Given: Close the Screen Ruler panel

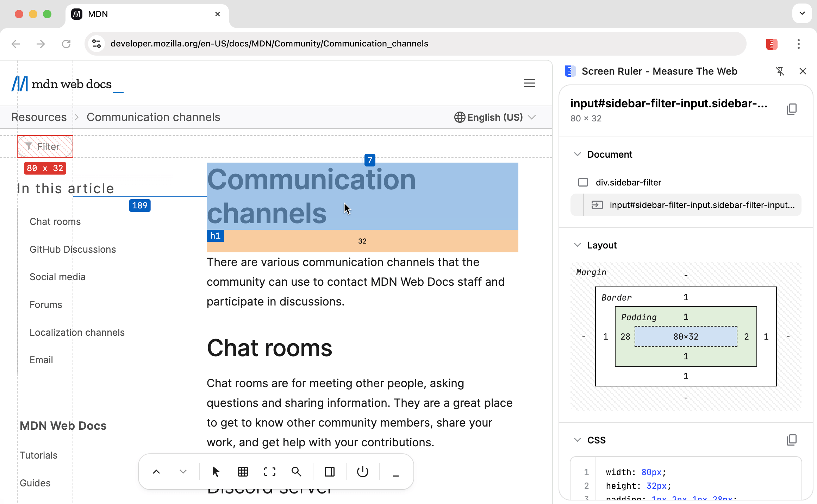Looking at the screenshot, I should click(803, 71).
